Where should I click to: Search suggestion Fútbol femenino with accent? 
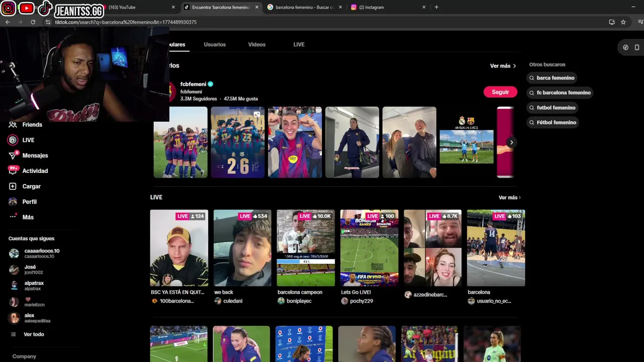point(552,122)
